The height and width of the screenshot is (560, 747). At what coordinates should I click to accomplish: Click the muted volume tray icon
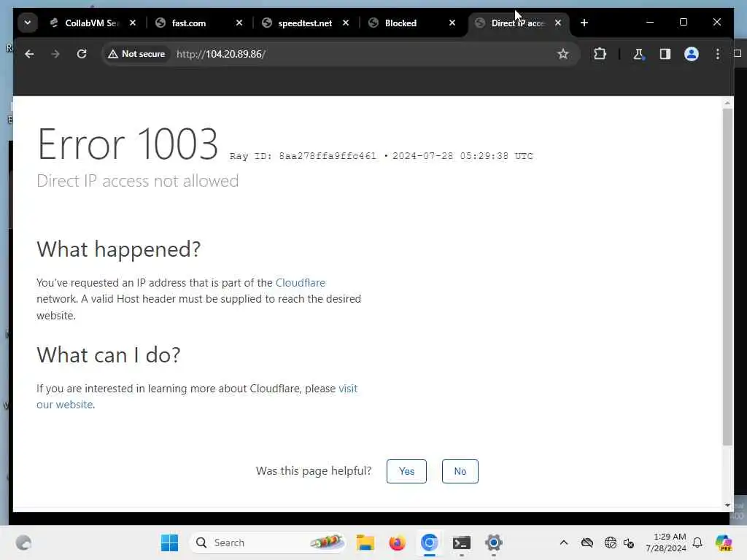[629, 542]
